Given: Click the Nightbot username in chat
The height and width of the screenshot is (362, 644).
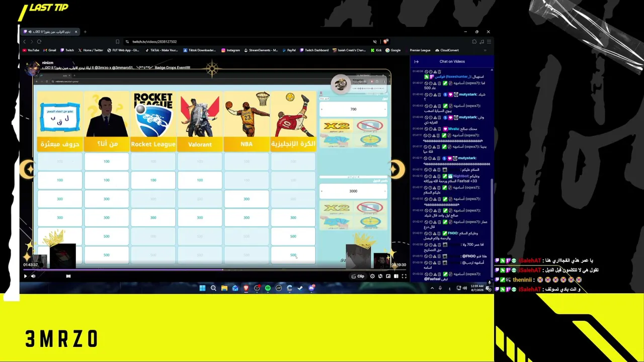Looking at the screenshot, I should coord(461,176).
